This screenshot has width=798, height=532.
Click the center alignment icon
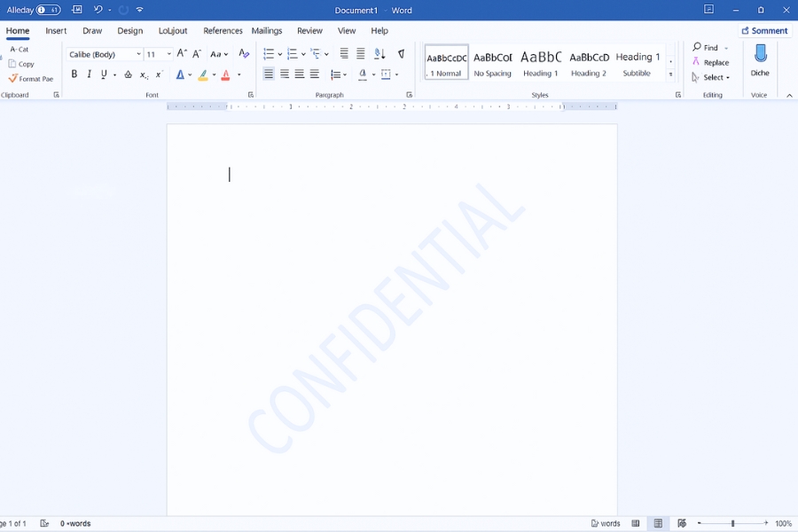click(x=285, y=74)
